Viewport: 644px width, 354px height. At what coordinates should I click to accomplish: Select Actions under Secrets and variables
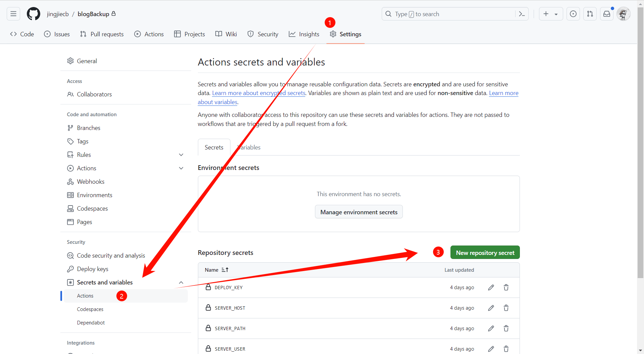pyautogui.click(x=126, y=296)
